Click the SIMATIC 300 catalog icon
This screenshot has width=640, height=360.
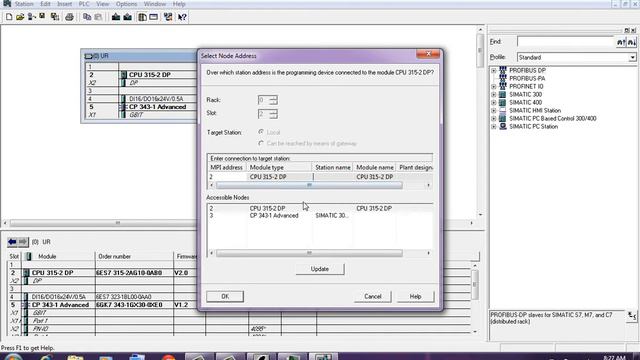(503, 94)
